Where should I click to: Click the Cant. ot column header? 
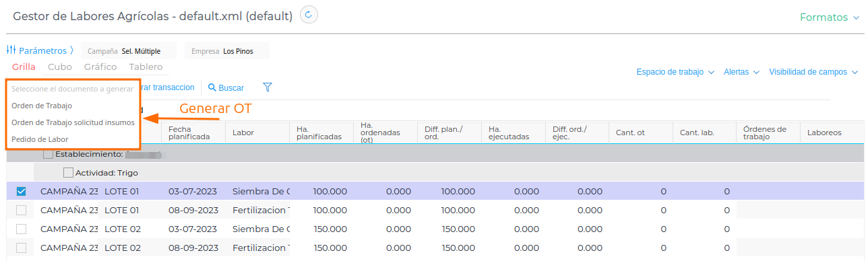pos(641,133)
